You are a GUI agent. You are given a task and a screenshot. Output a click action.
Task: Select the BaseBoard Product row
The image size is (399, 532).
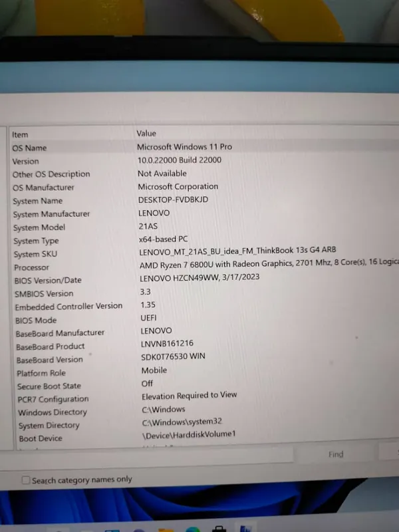tap(51, 346)
